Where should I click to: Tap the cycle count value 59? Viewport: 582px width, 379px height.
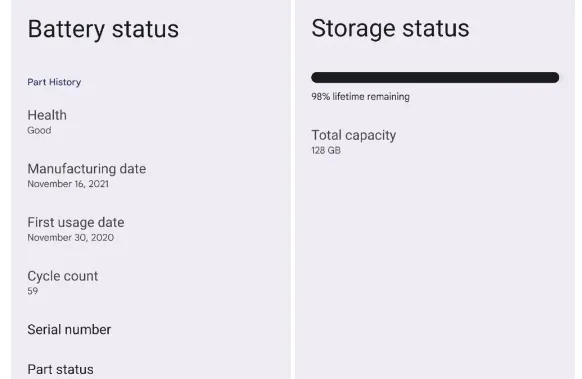pos(33,291)
